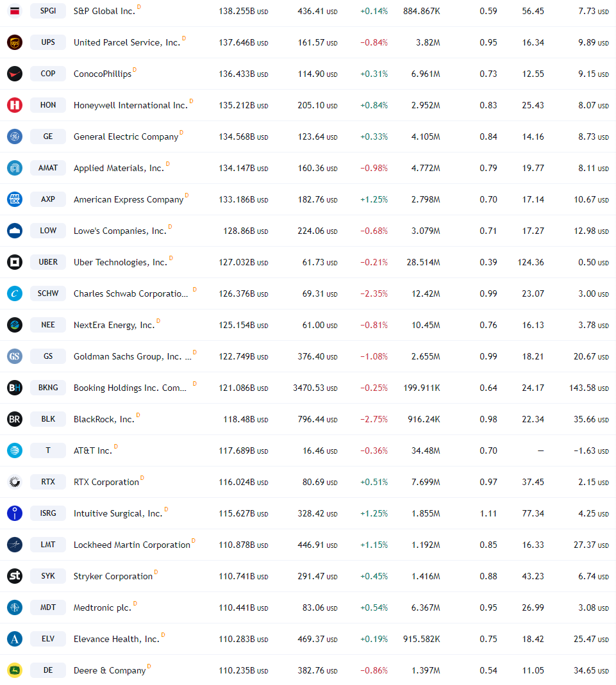Open Charles Schwab Corporation link
The image size is (616, 685).
click(131, 293)
